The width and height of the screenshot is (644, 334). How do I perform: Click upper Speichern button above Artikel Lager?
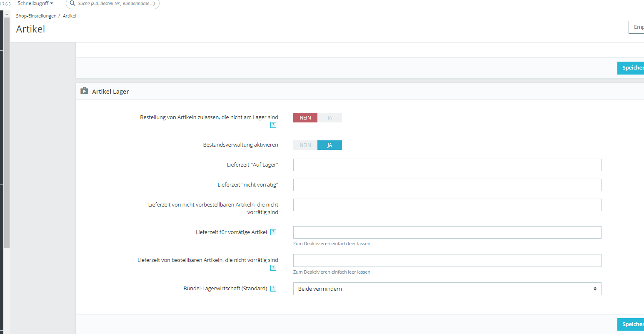(632, 68)
